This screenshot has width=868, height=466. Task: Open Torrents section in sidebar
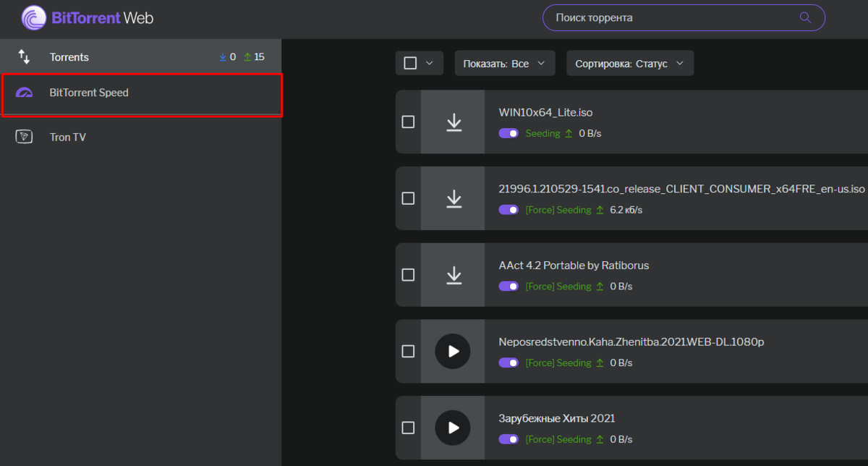pos(140,56)
